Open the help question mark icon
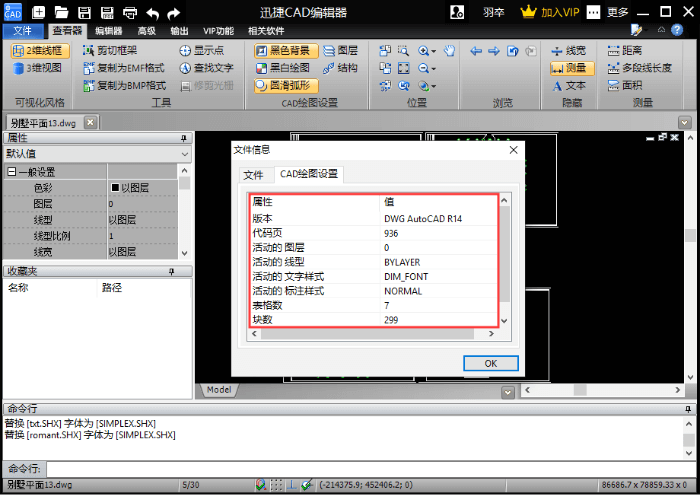This screenshot has height=495, width=700. 677,30
